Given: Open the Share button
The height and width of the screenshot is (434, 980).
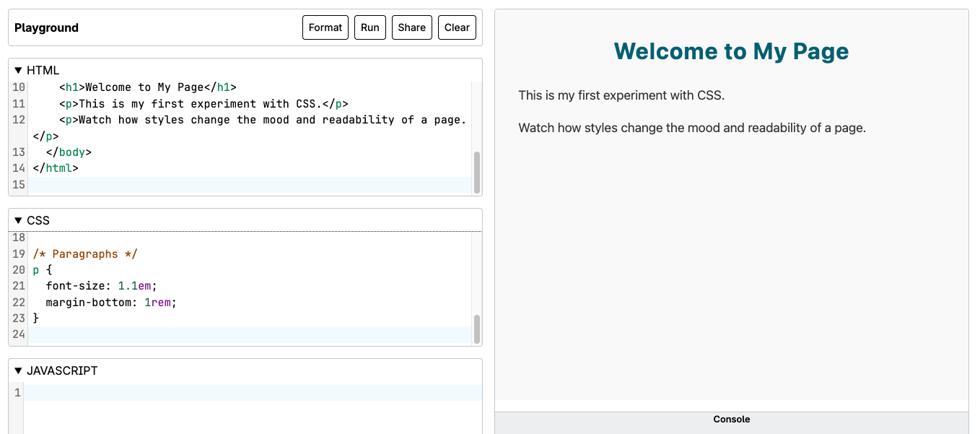Looking at the screenshot, I should (412, 27).
